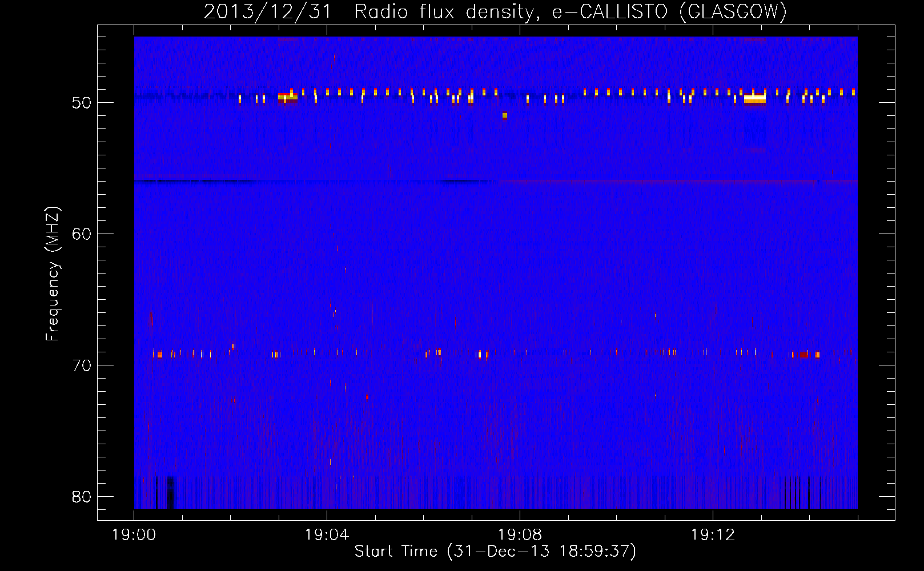924x571 pixels.
Task: Click the 19:08 time tick label
Action: coord(520,535)
